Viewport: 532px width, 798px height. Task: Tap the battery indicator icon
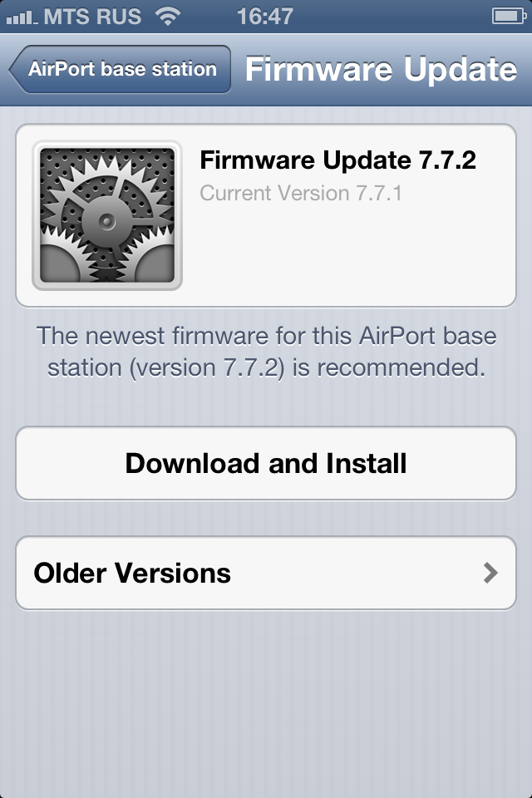pyautogui.click(x=509, y=17)
